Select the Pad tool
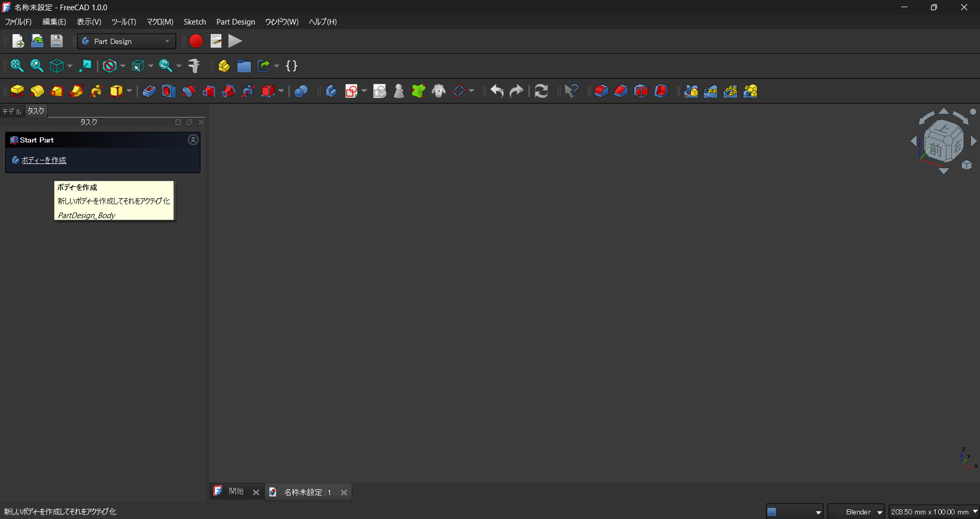This screenshot has height=519, width=980. pos(17,91)
